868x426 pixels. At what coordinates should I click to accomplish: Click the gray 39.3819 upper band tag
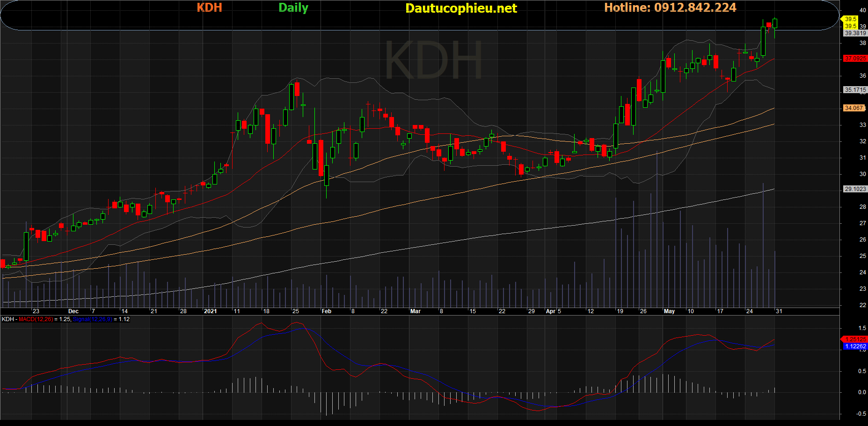[855, 33]
